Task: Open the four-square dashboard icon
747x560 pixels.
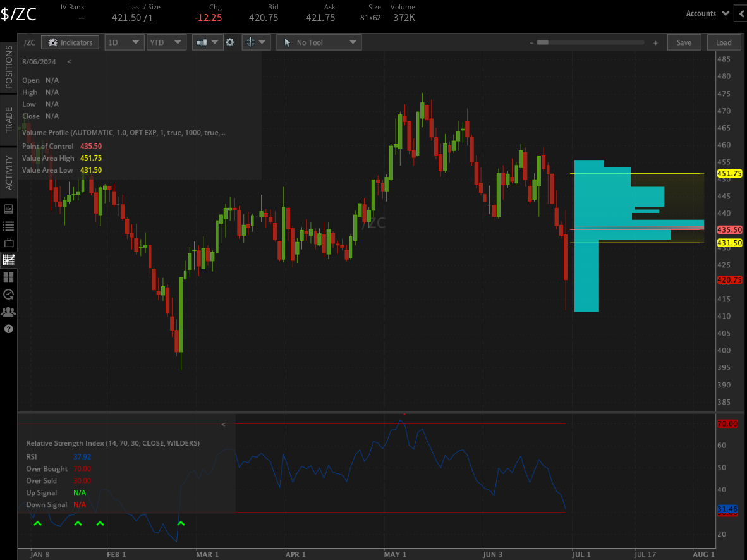Action: 9,277
